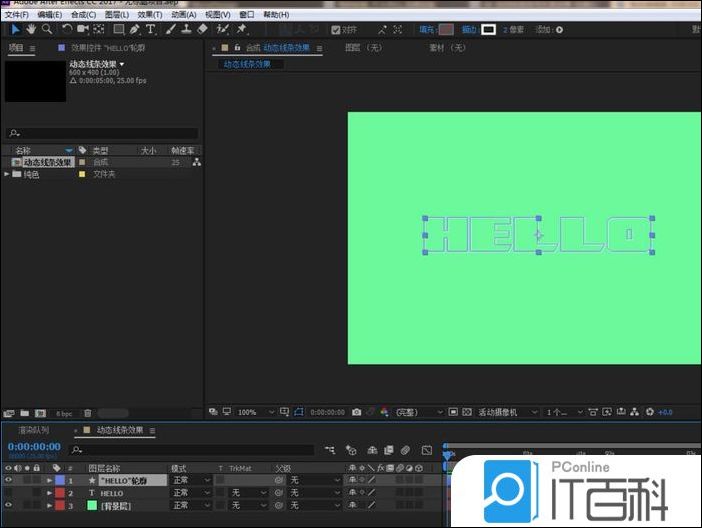Select the Hand tool
This screenshot has height=528, width=702.
click(30, 29)
